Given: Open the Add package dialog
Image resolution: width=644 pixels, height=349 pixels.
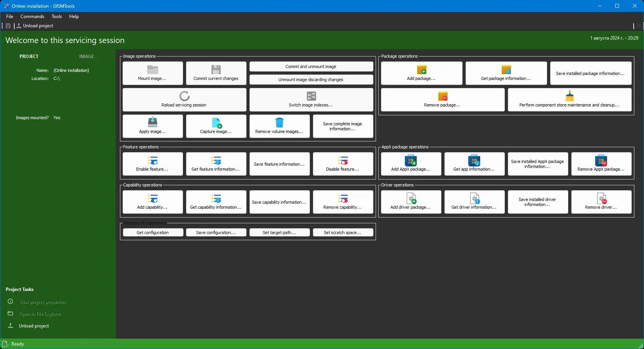Looking at the screenshot, I should [421, 73].
